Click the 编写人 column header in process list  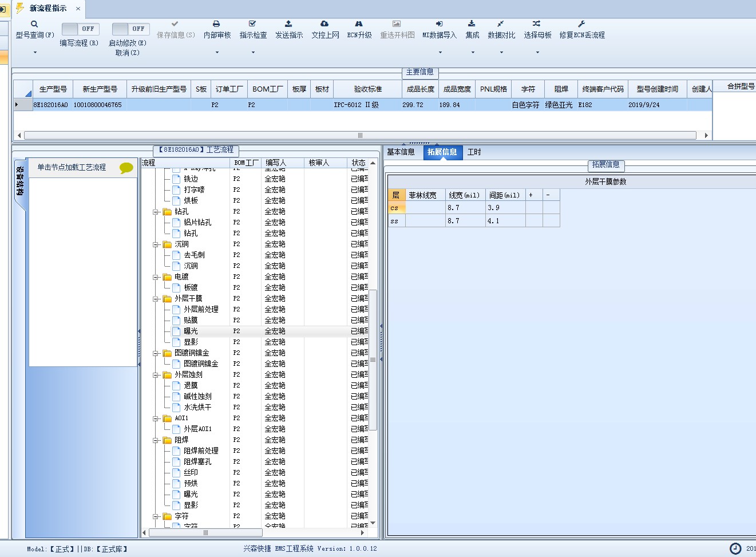pos(283,163)
